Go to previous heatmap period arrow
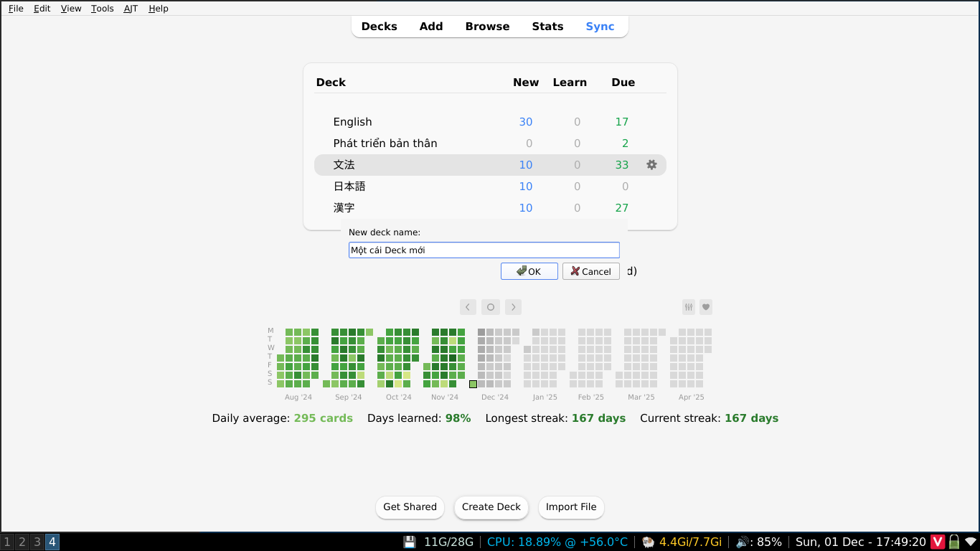 click(468, 307)
